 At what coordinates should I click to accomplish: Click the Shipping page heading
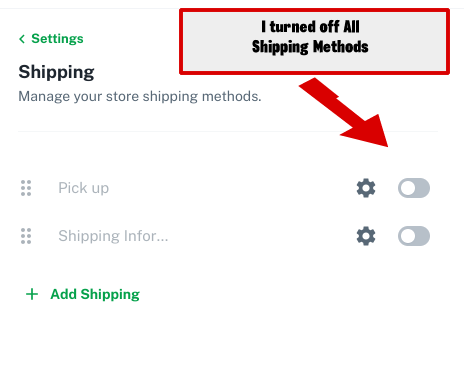[x=56, y=72]
